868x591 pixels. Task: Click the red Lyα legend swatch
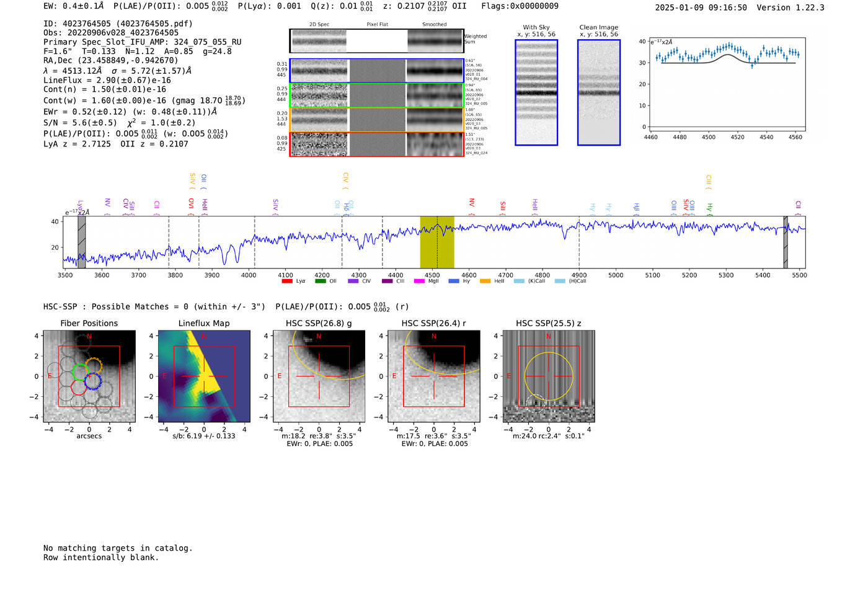[286, 281]
